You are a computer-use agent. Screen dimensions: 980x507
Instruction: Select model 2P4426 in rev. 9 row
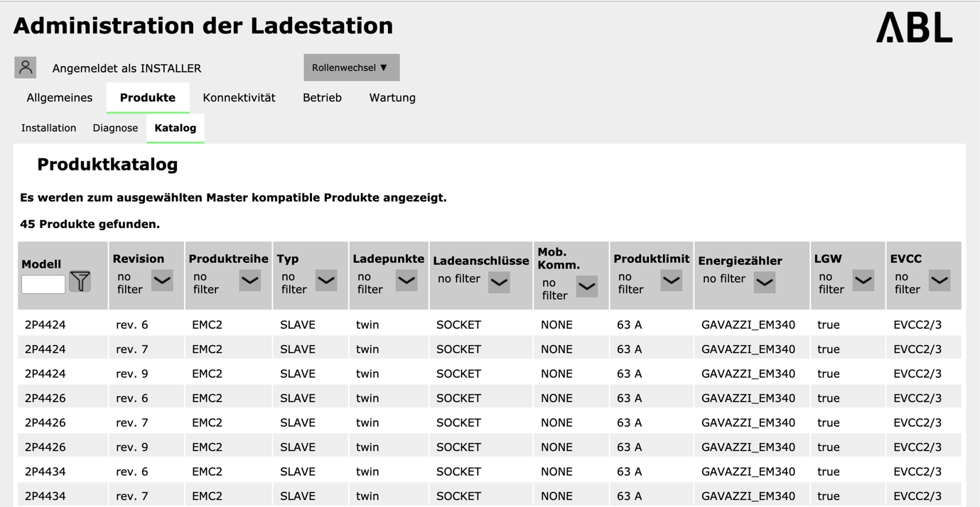45,447
